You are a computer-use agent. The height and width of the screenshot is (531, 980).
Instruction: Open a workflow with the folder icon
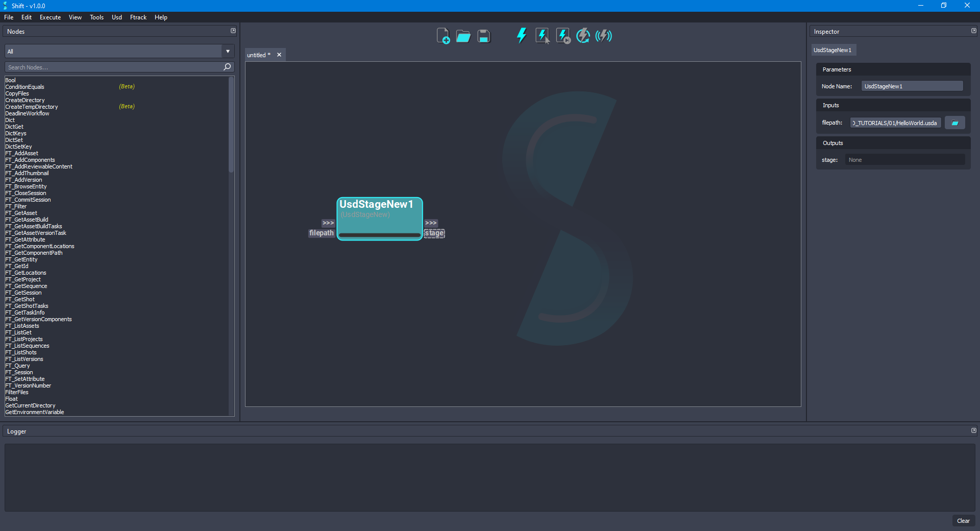[463, 36]
